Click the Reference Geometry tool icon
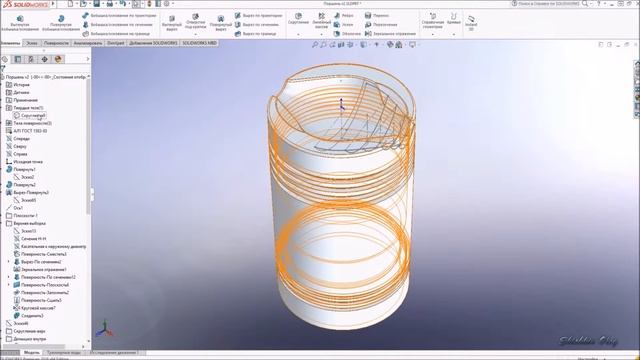This screenshot has height=360, width=640. (x=433, y=16)
